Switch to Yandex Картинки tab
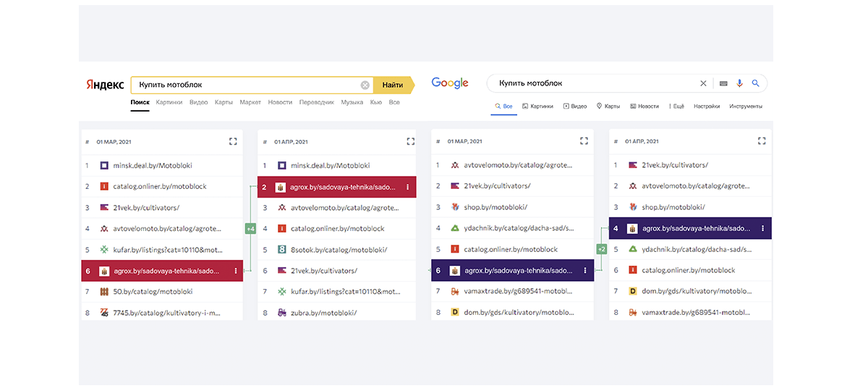This screenshot has width=868, height=391. pyautogui.click(x=169, y=102)
